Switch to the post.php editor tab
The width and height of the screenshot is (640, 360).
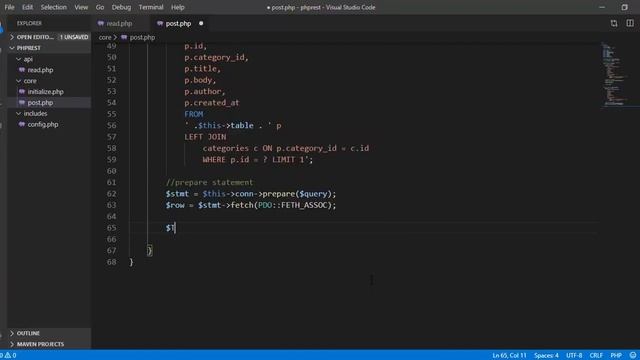(x=178, y=24)
